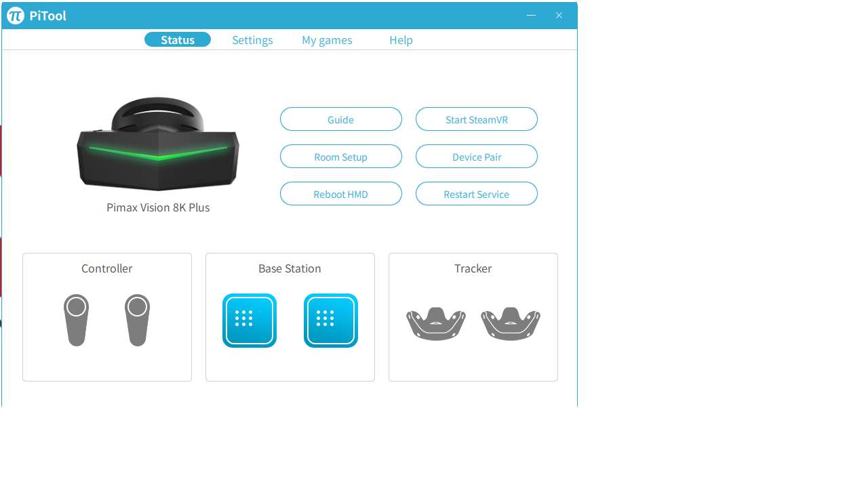The height and width of the screenshot is (488, 868).
Task: Click the PiTool logo icon
Action: click(16, 16)
